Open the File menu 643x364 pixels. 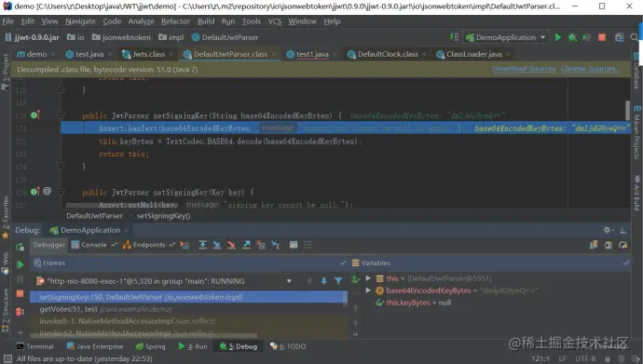7,21
